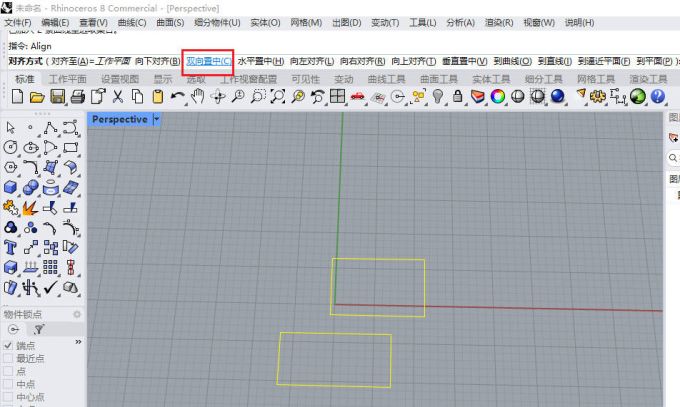Image resolution: width=680 pixels, height=407 pixels.
Task: Click the Save file icon
Action: coord(58,96)
